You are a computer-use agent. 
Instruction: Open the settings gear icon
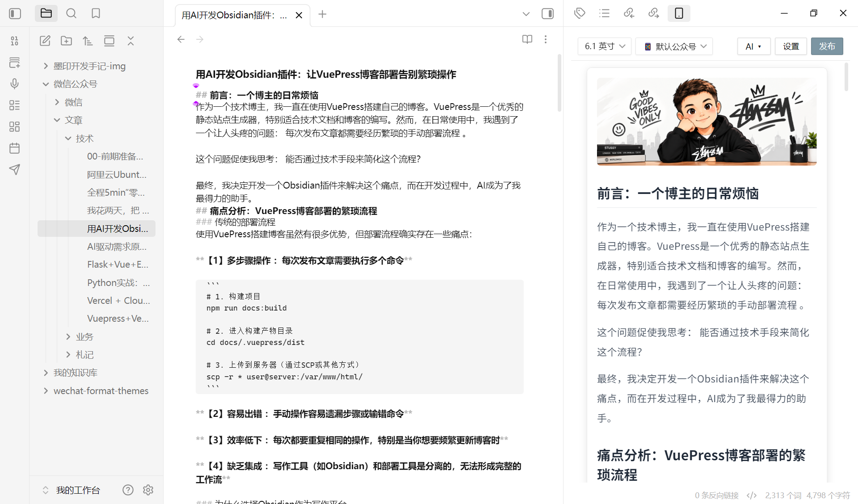(x=148, y=490)
